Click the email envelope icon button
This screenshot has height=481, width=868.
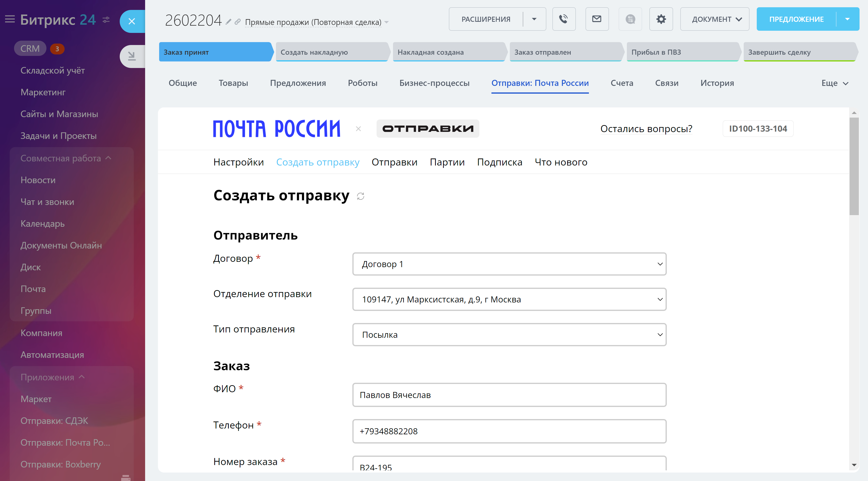(597, 19)
